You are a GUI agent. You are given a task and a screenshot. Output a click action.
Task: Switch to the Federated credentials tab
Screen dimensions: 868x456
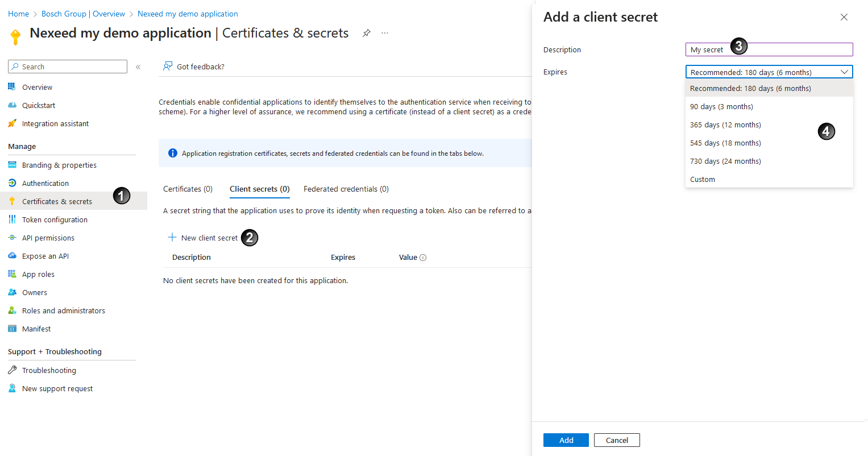pos(346,189)
